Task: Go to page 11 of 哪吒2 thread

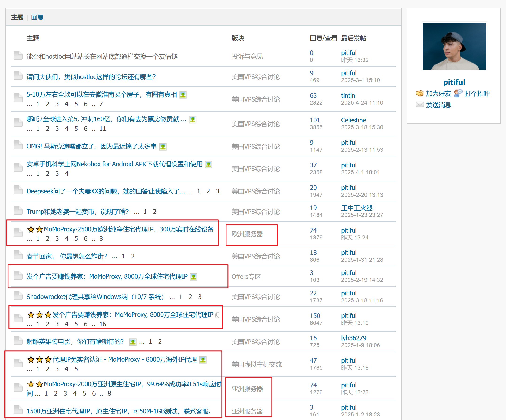Action: (103, 129)
